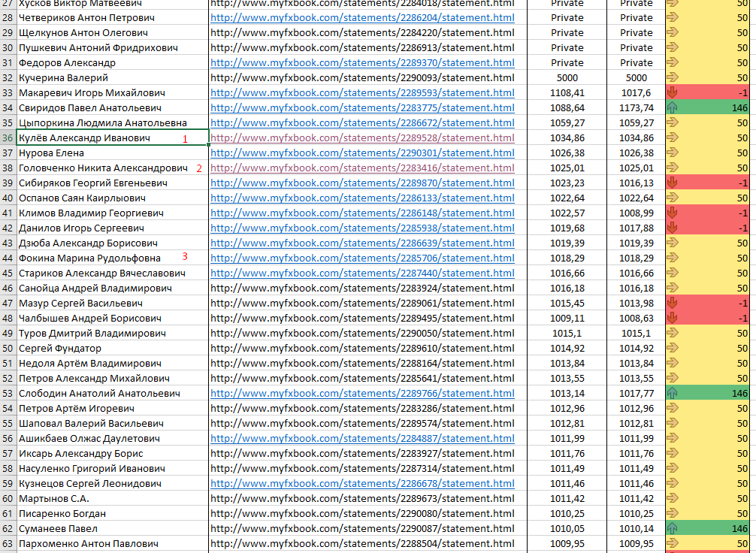Click yellow sideways arrow icon in Оспанов Саян row
756x553 pixels.
[672, 198]
